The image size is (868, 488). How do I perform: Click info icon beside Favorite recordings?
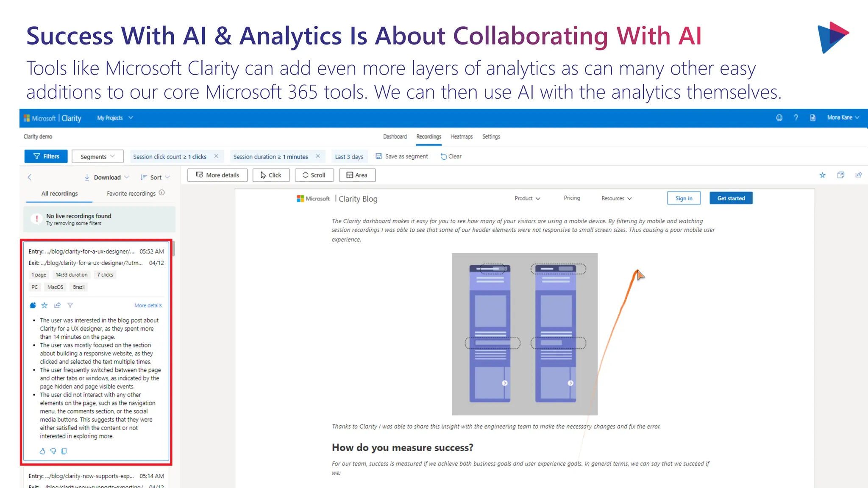coord(161,193)
